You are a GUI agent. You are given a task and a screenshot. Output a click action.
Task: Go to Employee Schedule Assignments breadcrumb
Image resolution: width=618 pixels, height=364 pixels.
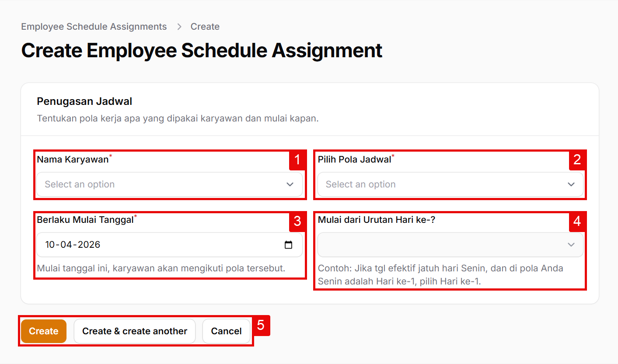pos(94,27)
